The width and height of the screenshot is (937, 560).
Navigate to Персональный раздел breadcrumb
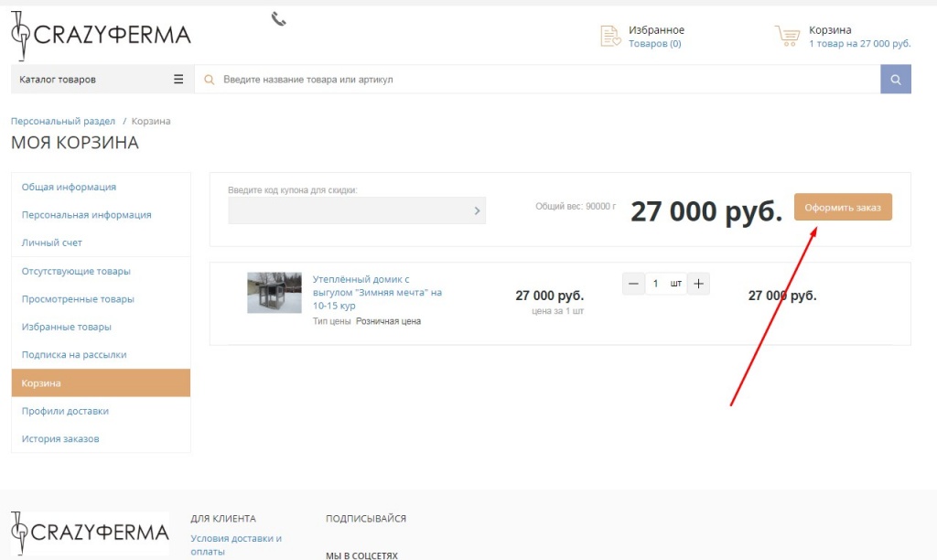[x=62, y=120]
